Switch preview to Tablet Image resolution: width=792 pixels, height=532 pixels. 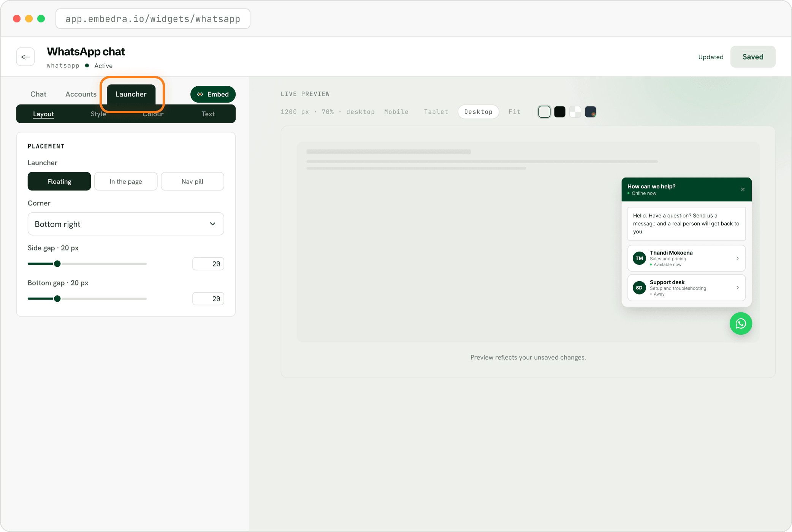tap(436, 112)
